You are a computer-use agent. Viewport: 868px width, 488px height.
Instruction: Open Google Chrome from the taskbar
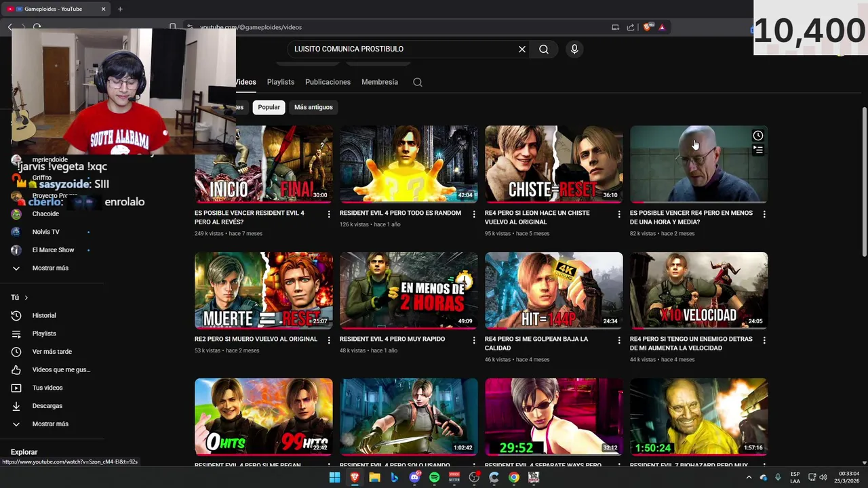[514, 477]
